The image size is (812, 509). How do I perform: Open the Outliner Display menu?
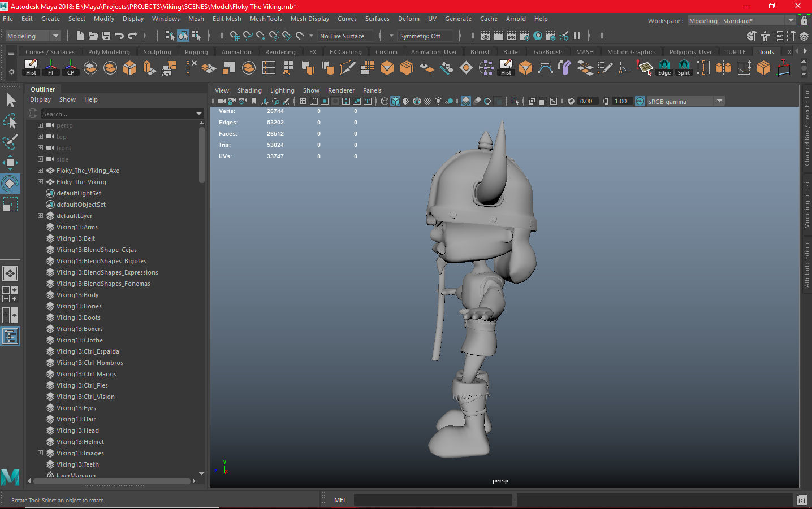[x=41, y=99]
